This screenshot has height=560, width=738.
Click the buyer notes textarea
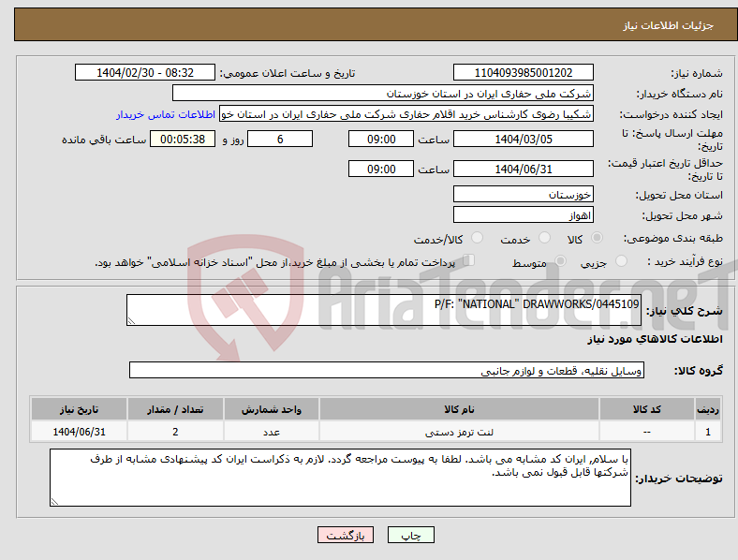pyautogui.click(x=340, y=478)
